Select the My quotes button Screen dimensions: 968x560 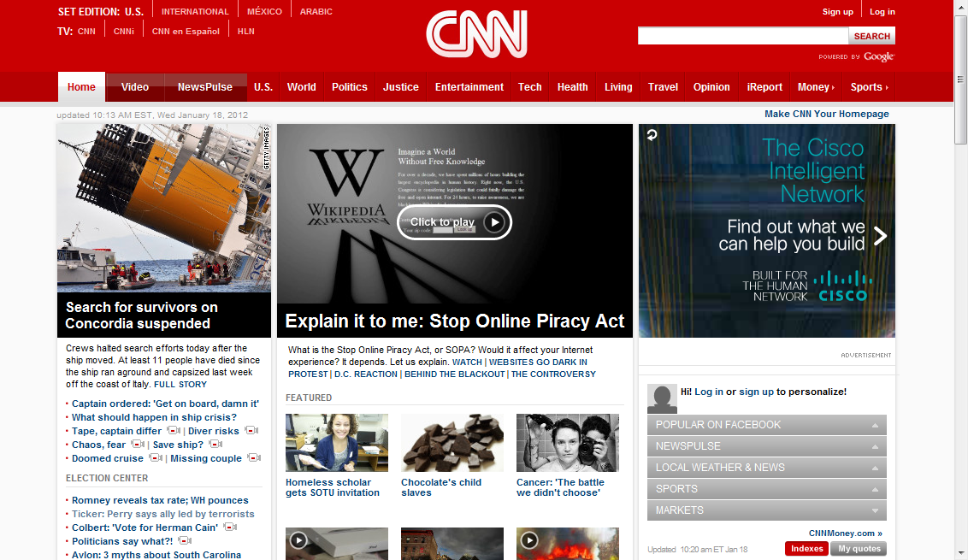(859, 548)
